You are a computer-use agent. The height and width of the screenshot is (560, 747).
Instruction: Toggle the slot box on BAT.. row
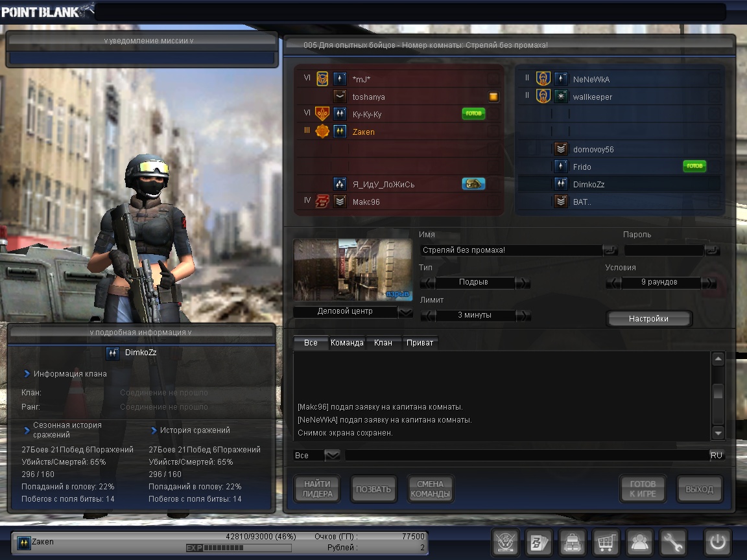[x=714, y=202]
